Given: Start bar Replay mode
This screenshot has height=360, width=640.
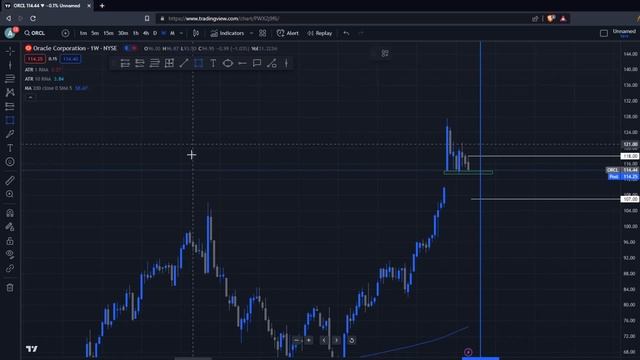Looking at the screenshot, I should click(320, 33).
